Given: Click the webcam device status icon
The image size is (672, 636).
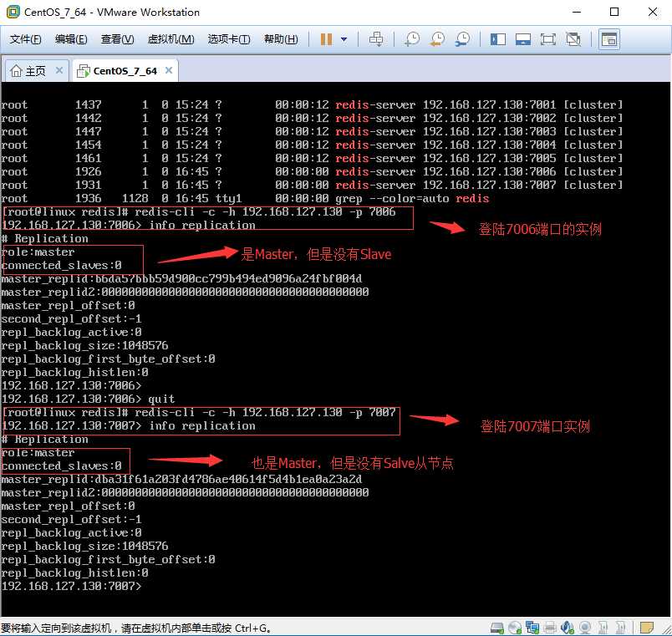Looking at the screenshot, I should coord(585,628).
